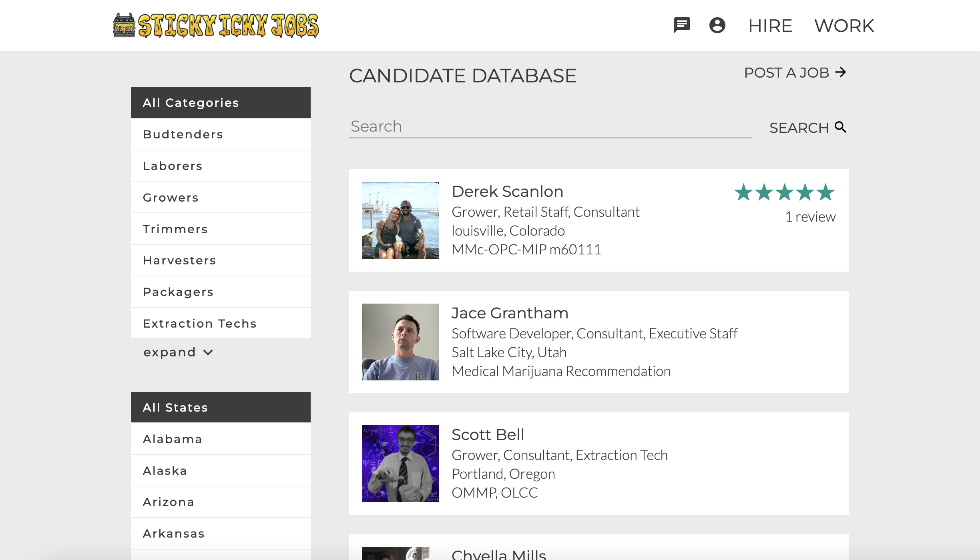Click in the candidate Search field
The width and height of the screenshot is (980, 560).
[550, 127]
